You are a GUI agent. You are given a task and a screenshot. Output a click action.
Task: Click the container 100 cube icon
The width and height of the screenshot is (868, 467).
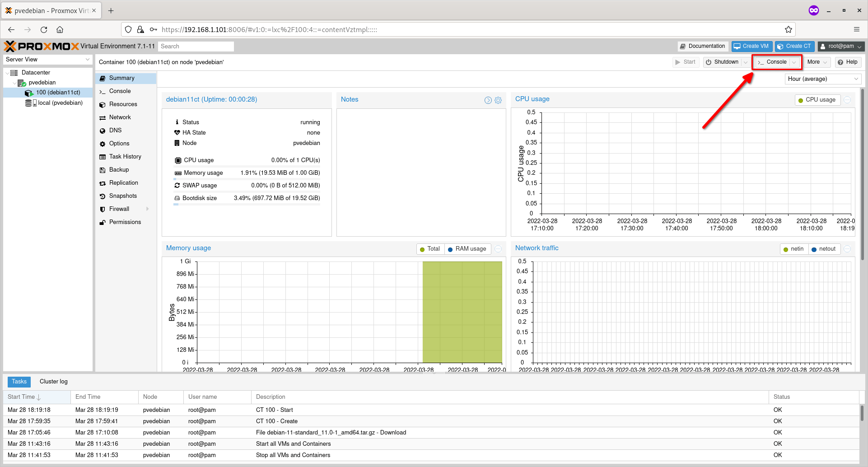tap(29, 93)
